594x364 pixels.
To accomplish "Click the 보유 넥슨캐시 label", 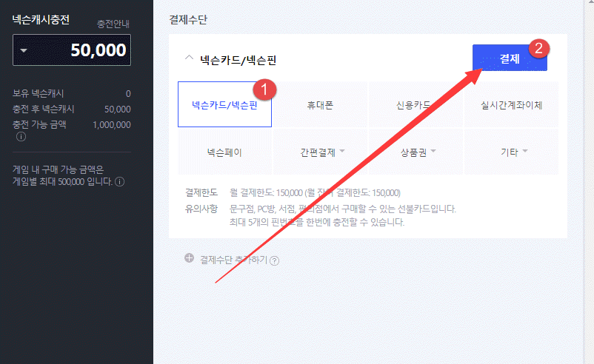I will point(38,93).
